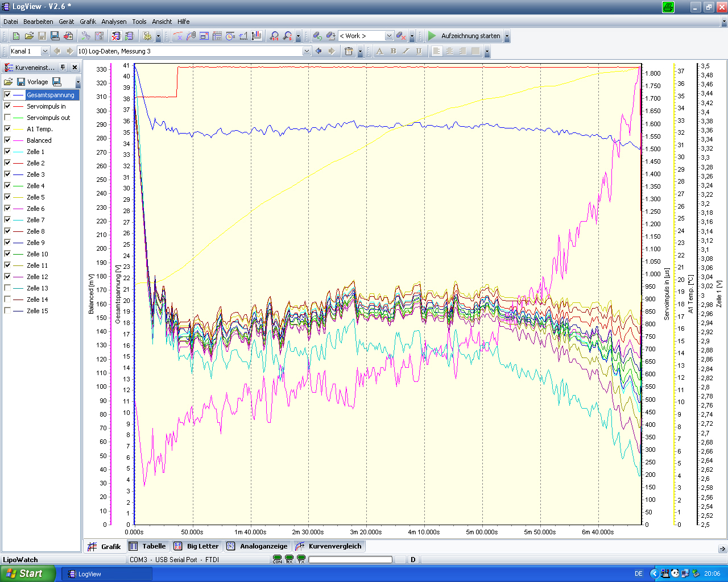Pin the Kurveneinst... panel
The image size is (728, 582).
[x=63, y=67]
